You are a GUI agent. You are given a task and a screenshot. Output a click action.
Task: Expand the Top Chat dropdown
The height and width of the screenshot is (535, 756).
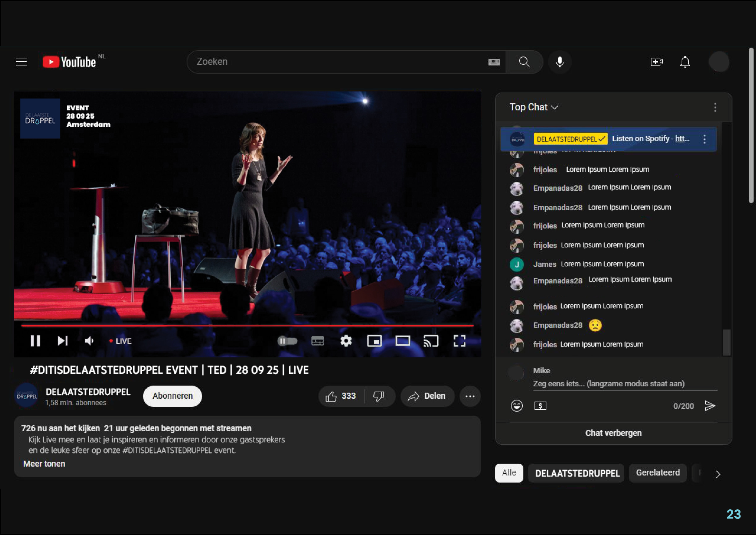pyautogui.click(x=534, y=107)
